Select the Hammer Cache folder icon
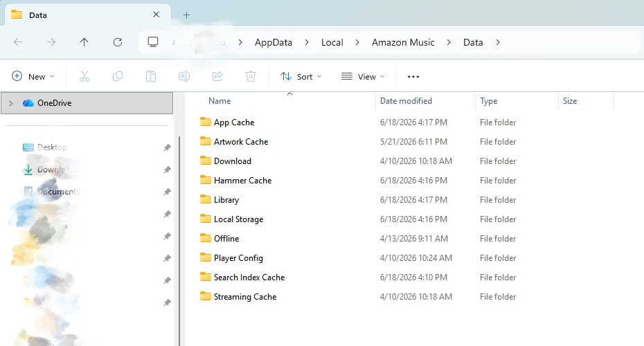 pyautogui.click(x=206, y=179)
